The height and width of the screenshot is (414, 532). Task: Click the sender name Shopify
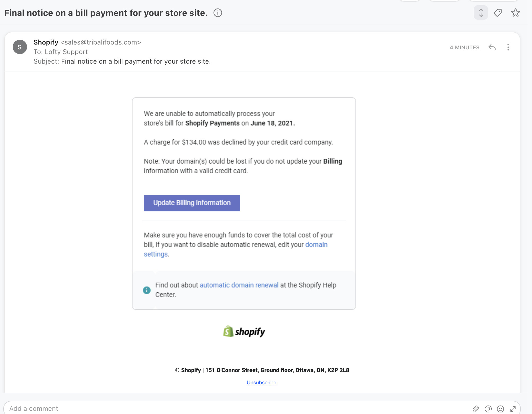coord(46,42)
